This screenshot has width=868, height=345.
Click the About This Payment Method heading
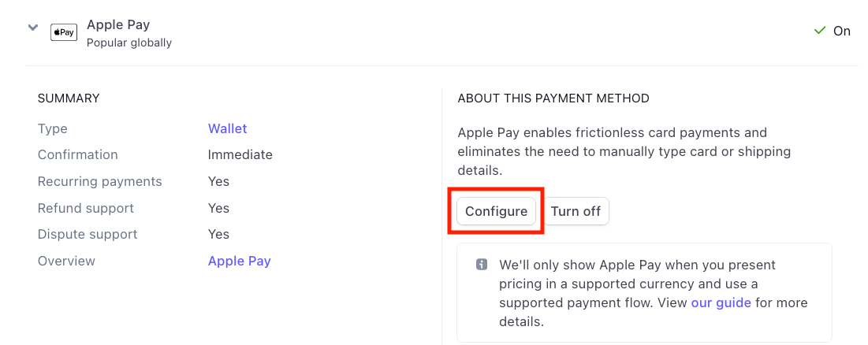coord(553,98)
